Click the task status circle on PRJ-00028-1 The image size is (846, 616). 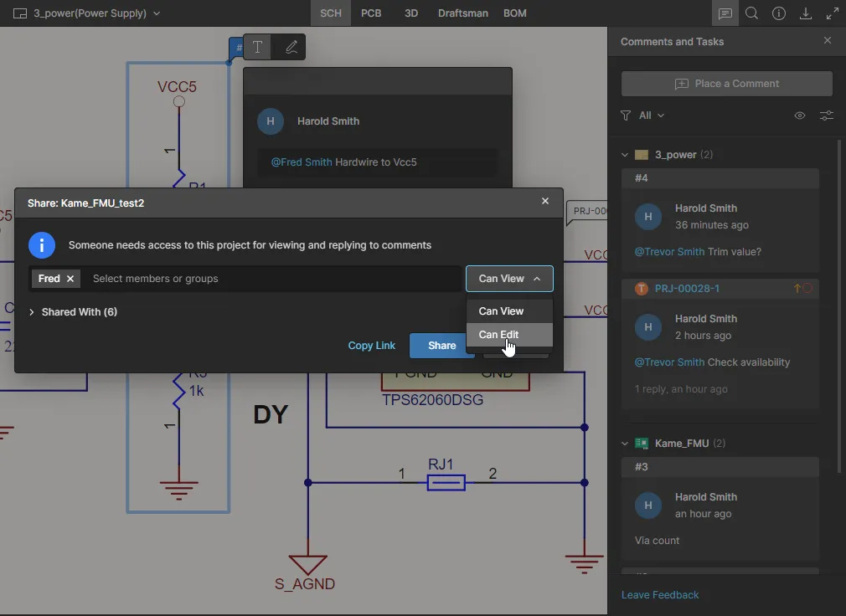pos(807,288)
